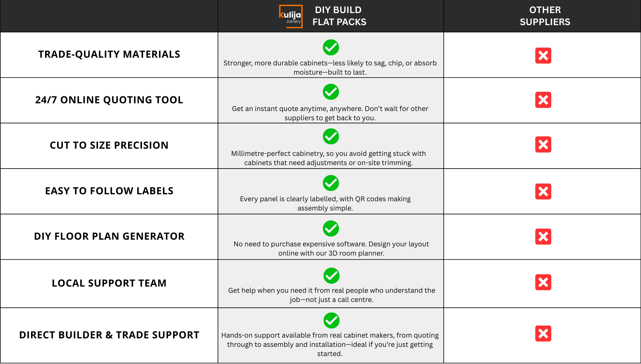
Task: Click the green check for Easy To Follow Labels
Action: (331, 183)
